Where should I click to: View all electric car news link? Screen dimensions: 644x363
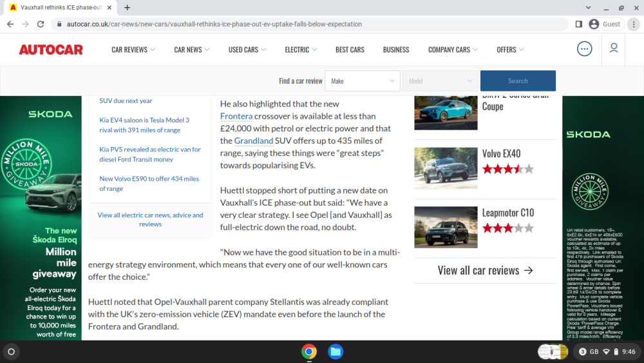click(150, 219)
